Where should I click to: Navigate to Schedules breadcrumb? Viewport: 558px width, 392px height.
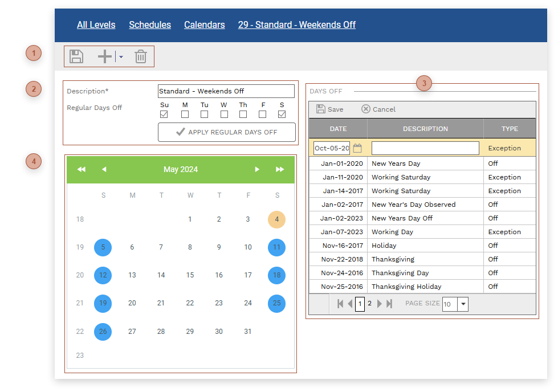click(x=150, y=25)
